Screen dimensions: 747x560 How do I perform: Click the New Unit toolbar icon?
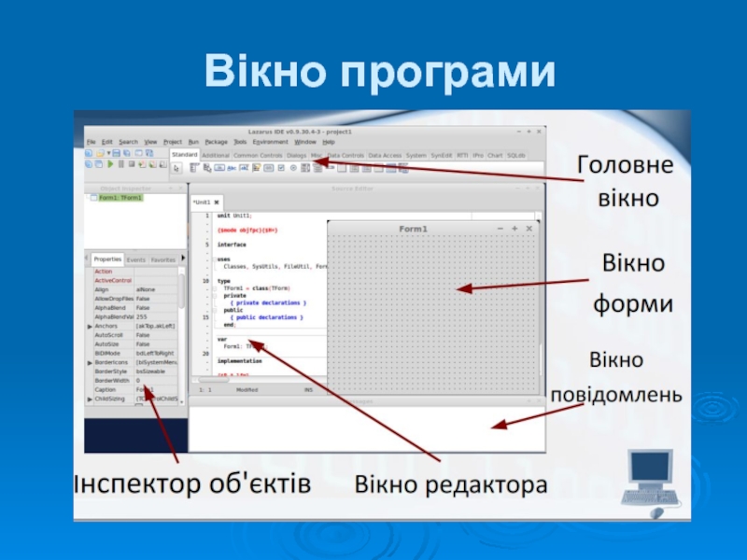tap(89, 153)
